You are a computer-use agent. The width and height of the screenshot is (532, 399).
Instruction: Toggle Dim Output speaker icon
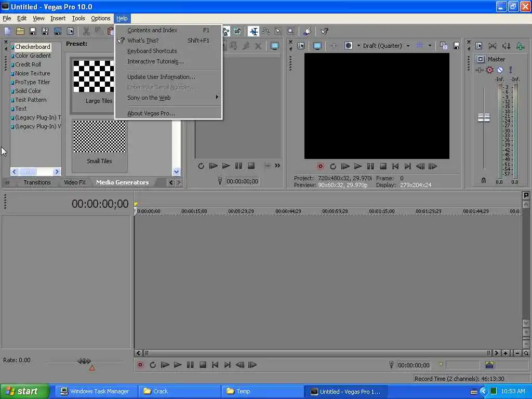point(506,46)
